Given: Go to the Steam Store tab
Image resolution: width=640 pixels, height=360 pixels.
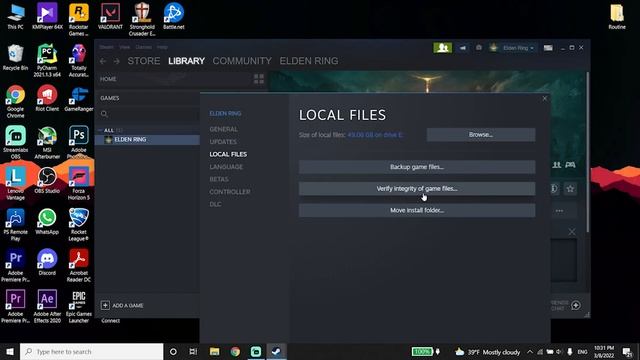Looking at the screenshot, I should coord(144,61).
